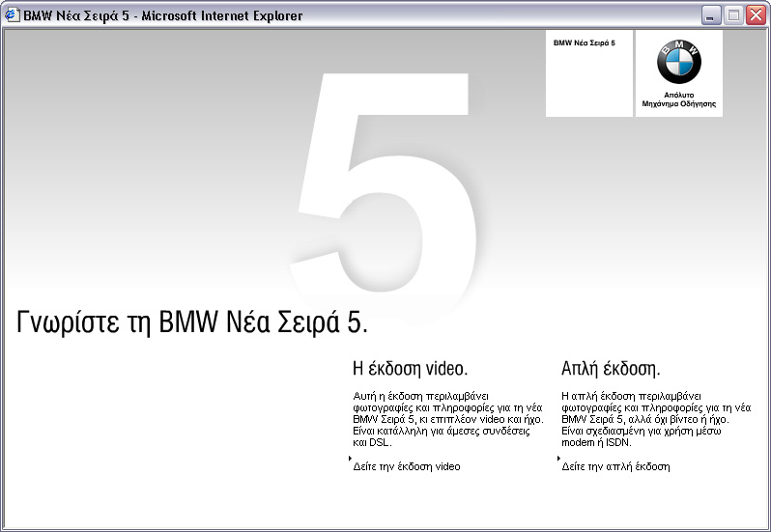This screenshot has width=771, height=532.
Task: Minimize the Internet Explorer window
Action: (x=710, y=15)
